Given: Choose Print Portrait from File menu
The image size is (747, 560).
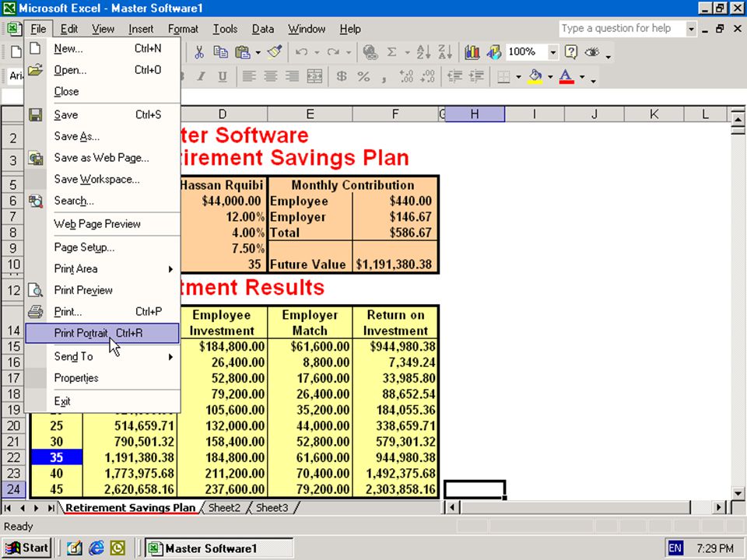Looking at the screenshot, I should 102,333.
